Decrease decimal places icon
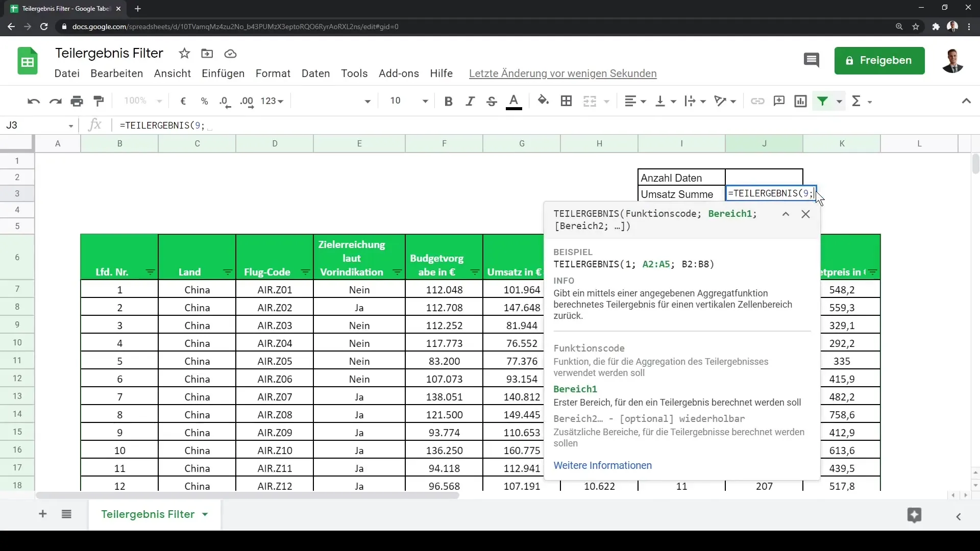The width and height of the screenshot is (980, 551). pos(225,101)
